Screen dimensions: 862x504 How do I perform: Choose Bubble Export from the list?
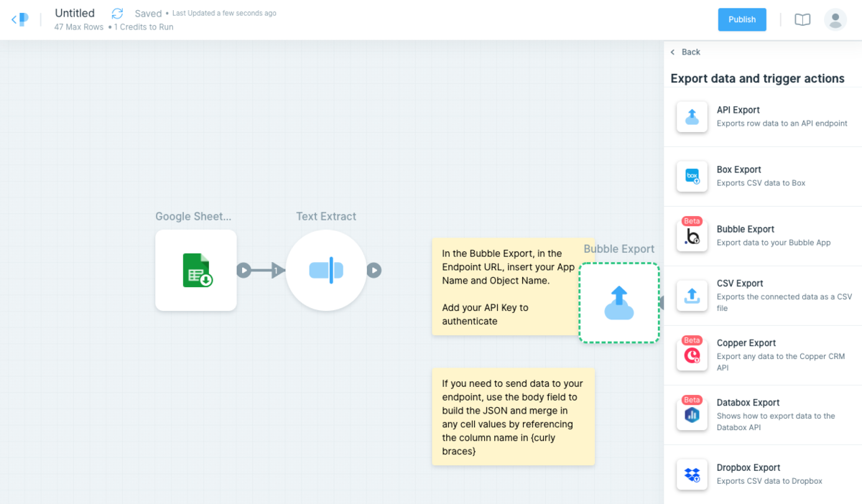pyautogui.click(x=763, y=235)
